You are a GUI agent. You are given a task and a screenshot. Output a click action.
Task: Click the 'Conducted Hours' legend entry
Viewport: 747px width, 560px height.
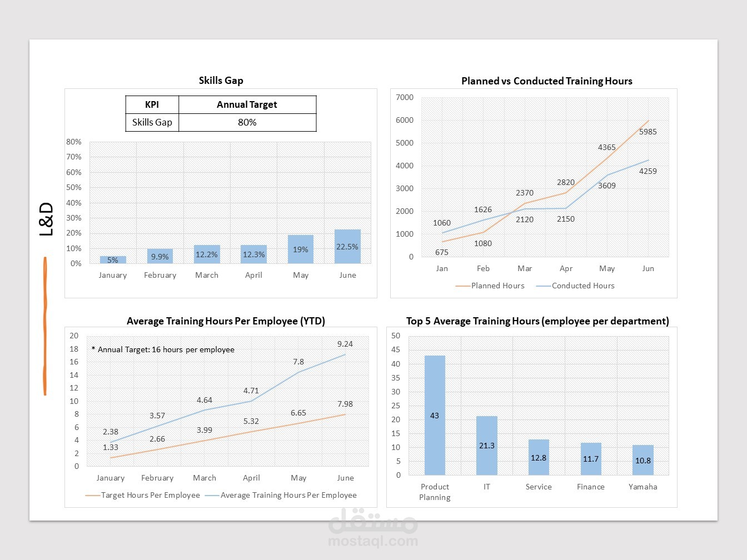click(575, 286)
